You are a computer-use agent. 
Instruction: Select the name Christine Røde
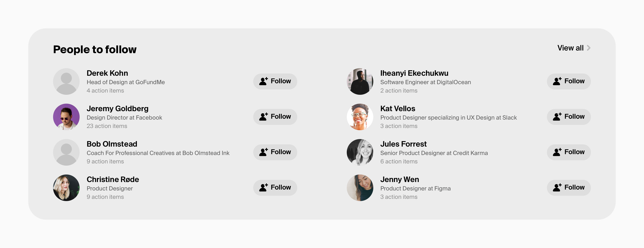pos(113,179)
